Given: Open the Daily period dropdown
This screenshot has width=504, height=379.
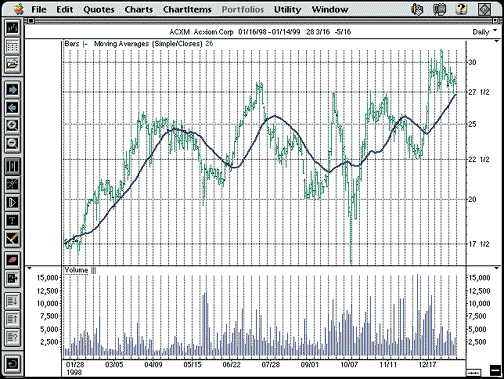Looking at the screenshot, I should pos(484,32).
